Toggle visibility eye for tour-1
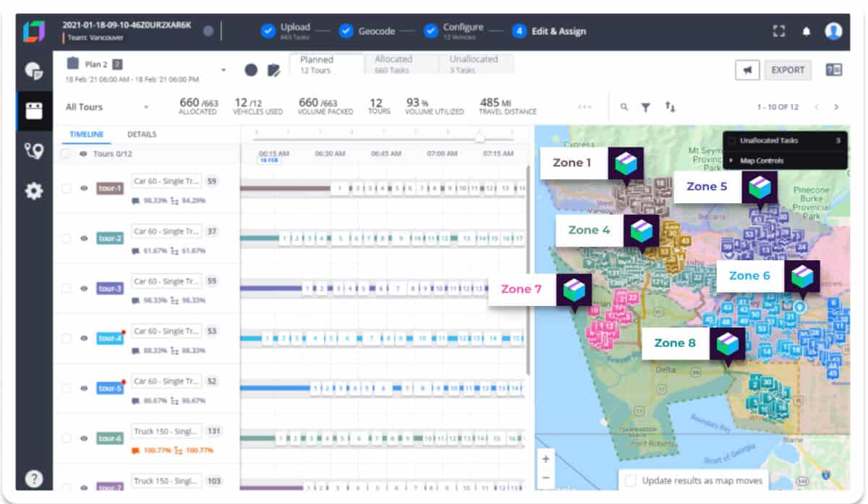The width and height of the screenshot is (868, 504). coord(83,188)
